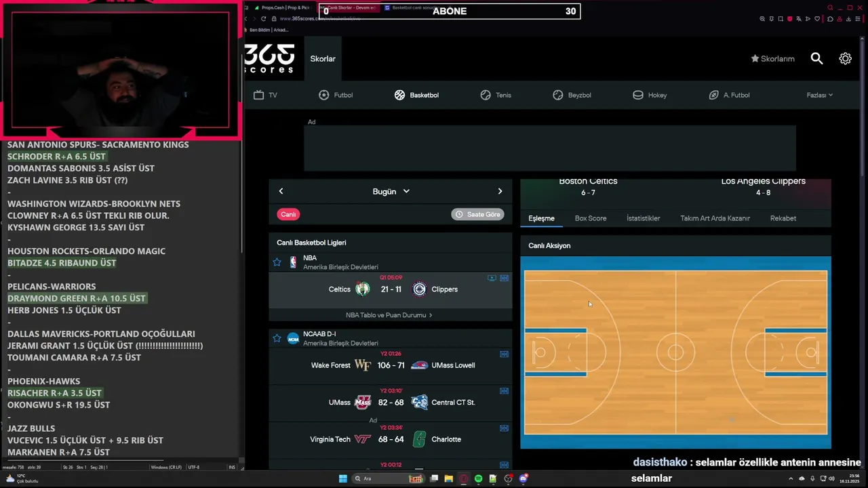Open the settings gear icon in the 365scores header

click(845, 59)
